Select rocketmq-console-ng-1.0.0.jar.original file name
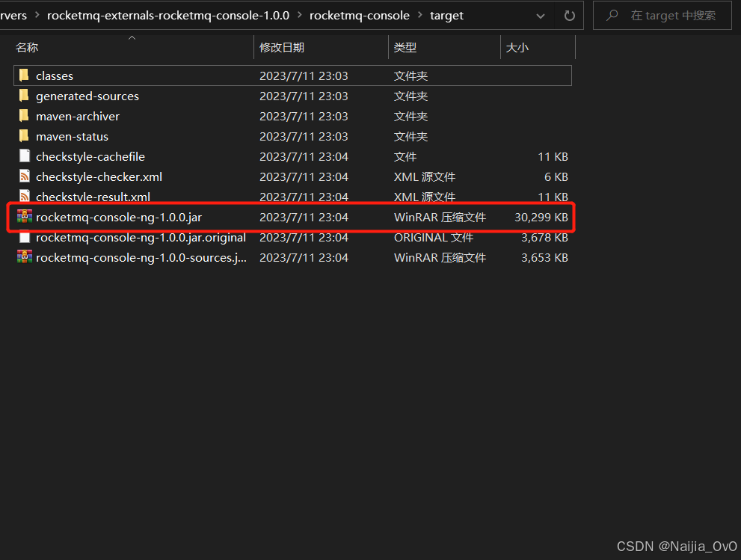The height and width of the screenshot is (560, 741). [141, 237]
